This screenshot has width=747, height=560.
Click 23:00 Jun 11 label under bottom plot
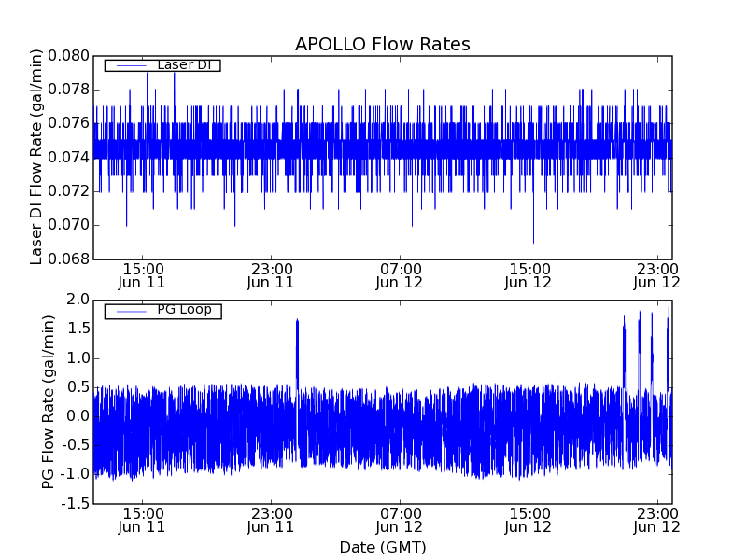click(271, 521)
